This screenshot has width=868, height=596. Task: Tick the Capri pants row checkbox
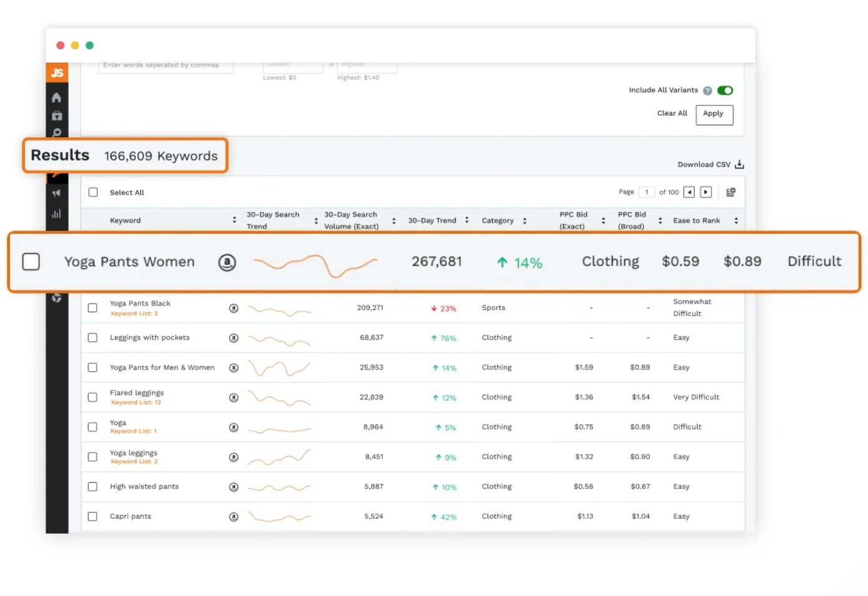[x=92, y=516]
